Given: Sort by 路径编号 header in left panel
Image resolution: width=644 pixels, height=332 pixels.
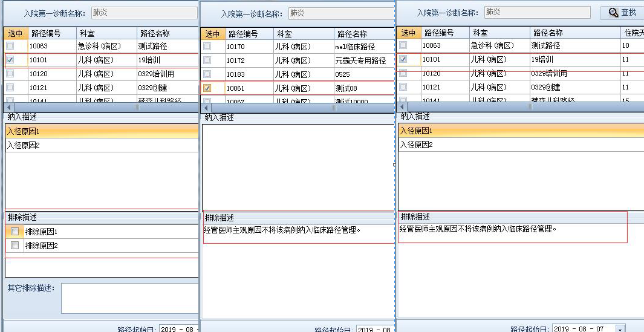Looking at the screenshot, I should 52,33.
